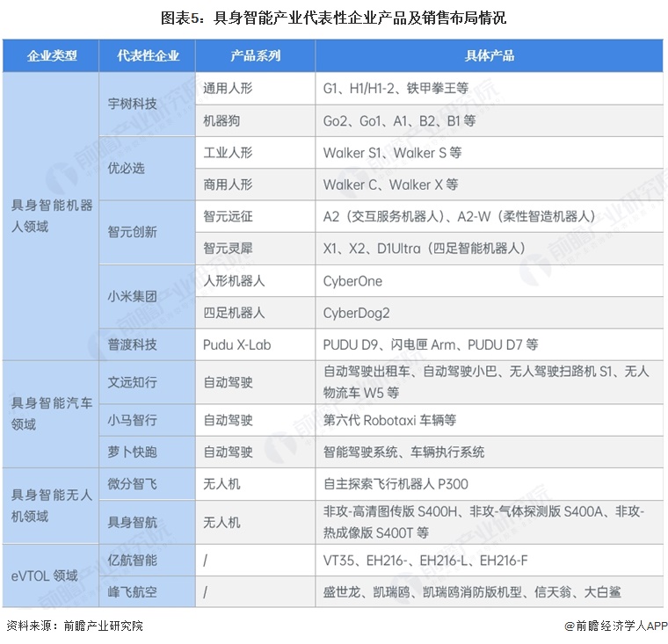The width and height of the screenshot is (668, 644).
Task: Select the 微分智飞 company cell
Action: (148, 484)
